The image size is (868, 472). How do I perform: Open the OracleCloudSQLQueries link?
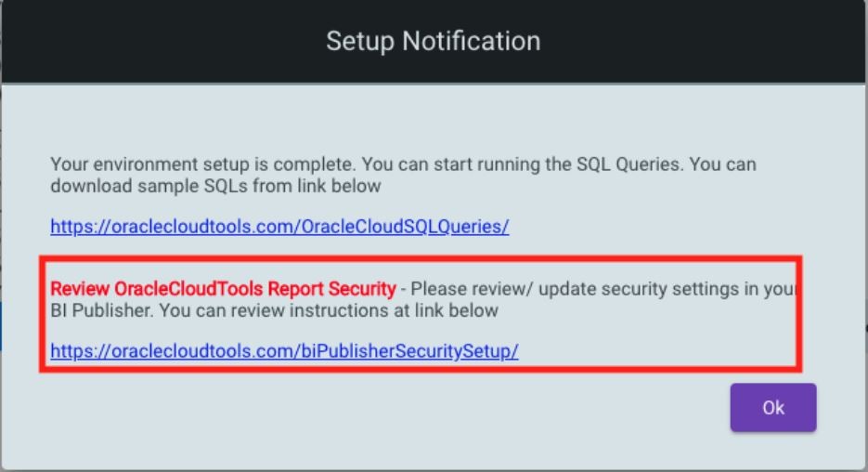coord(279,227)
